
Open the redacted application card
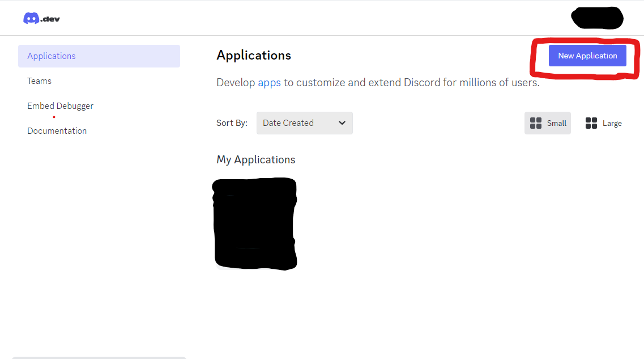point(255,223)
